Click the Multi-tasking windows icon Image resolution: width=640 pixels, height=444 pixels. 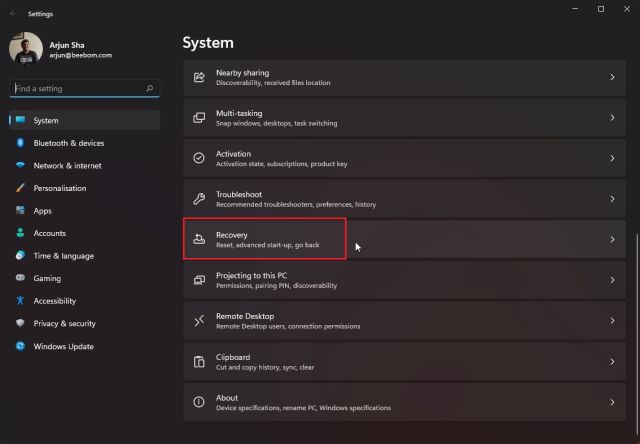[199, 118]
